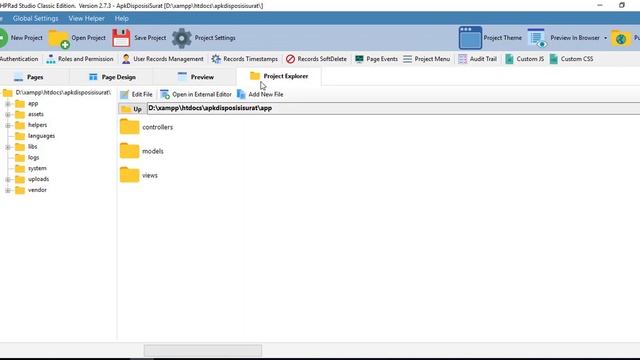
Task: Click Records Timestamps gear icon
Action: pyautogui.click(x=216, y=59)
